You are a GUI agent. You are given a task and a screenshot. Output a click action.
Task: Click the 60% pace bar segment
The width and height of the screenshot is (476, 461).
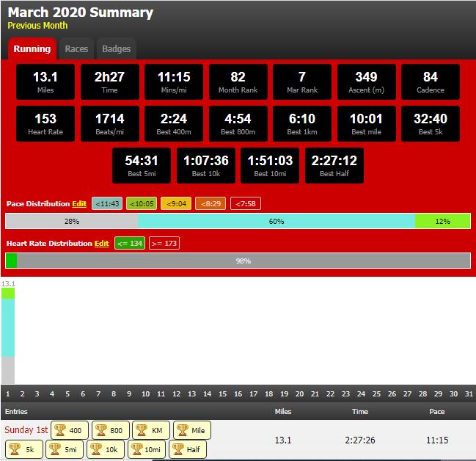tap(277, 221)
